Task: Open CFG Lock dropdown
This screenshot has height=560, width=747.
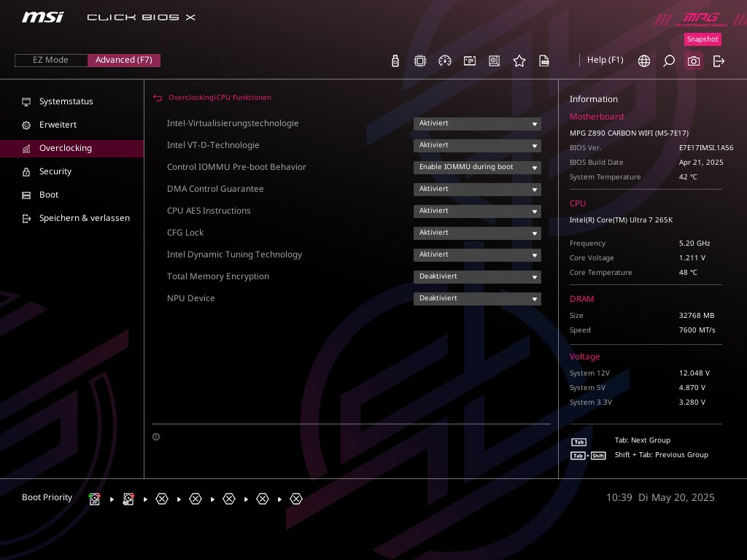Action: click(x=477, y=233)
